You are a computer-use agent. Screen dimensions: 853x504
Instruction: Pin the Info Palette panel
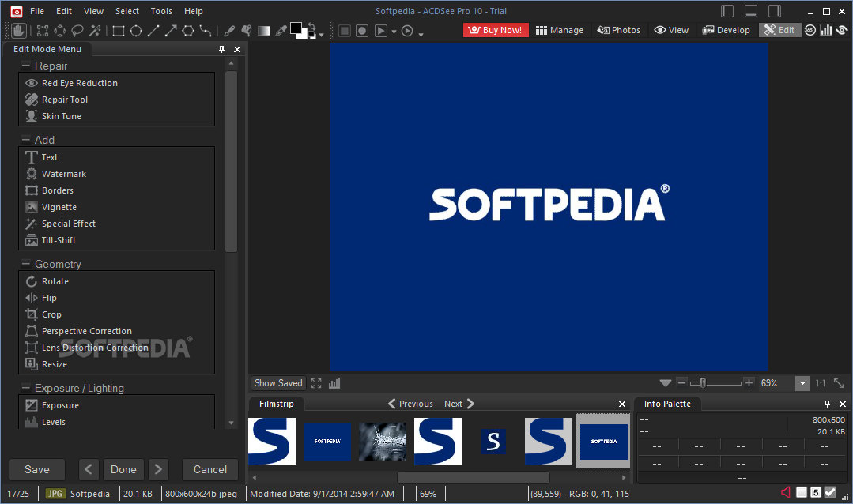click(x=827, y=404)
